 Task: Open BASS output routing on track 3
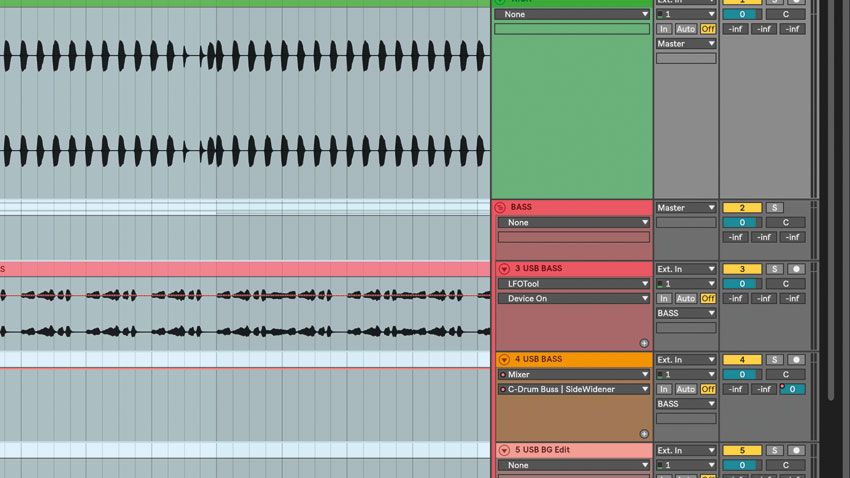686,313
